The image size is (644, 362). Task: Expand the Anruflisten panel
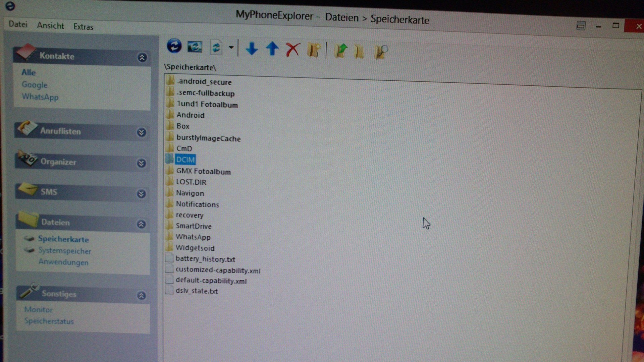tap(142, 132)
